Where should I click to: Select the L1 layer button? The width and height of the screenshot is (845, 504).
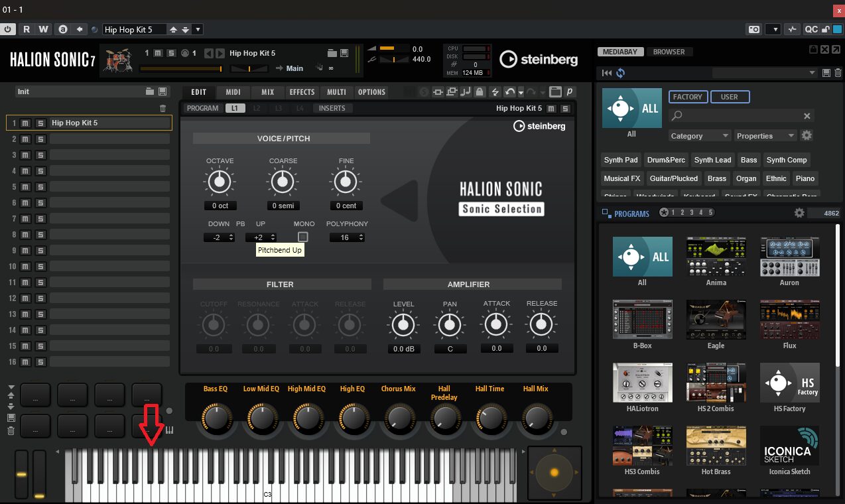click(x=235, y=108)
